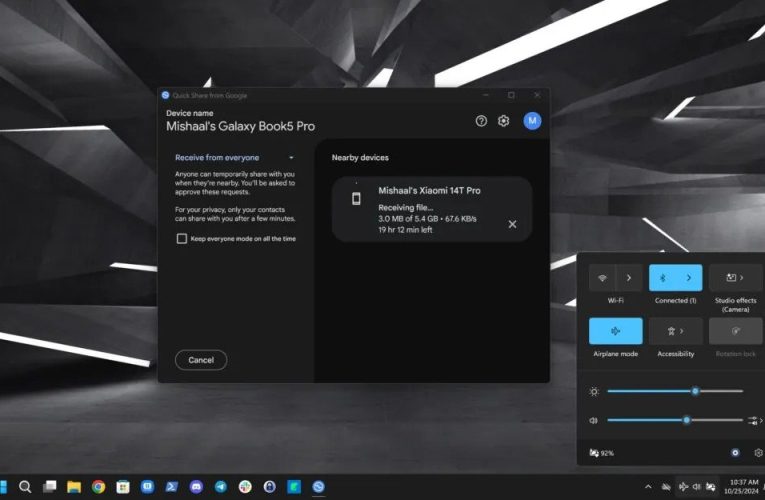Show hidden tray icons chevron

click(x=648, y=486)
